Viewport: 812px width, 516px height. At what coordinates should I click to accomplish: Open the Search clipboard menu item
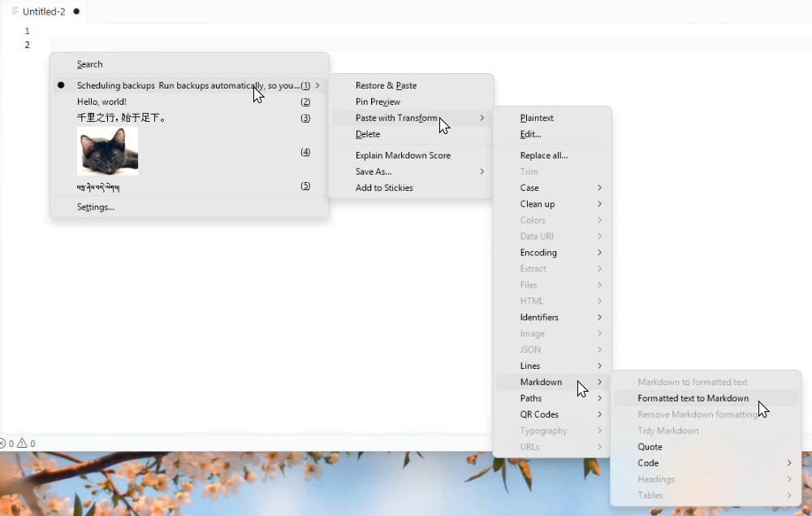189,64
